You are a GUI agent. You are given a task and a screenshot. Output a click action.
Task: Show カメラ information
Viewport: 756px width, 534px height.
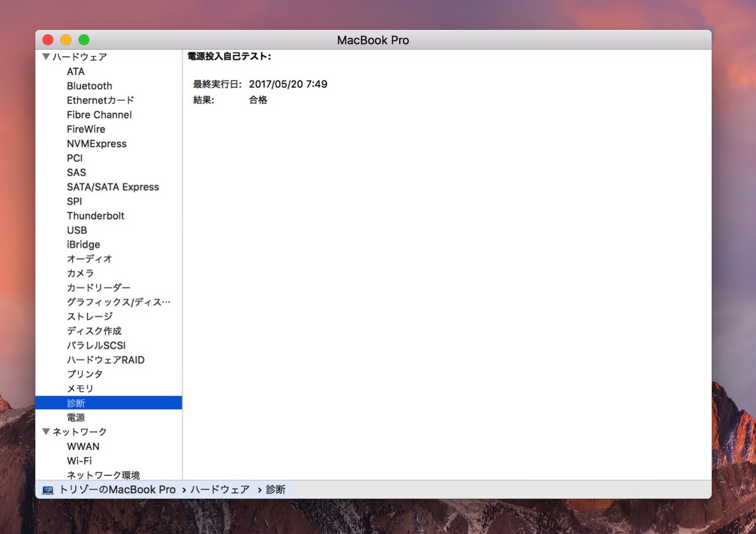coord(80,273)
